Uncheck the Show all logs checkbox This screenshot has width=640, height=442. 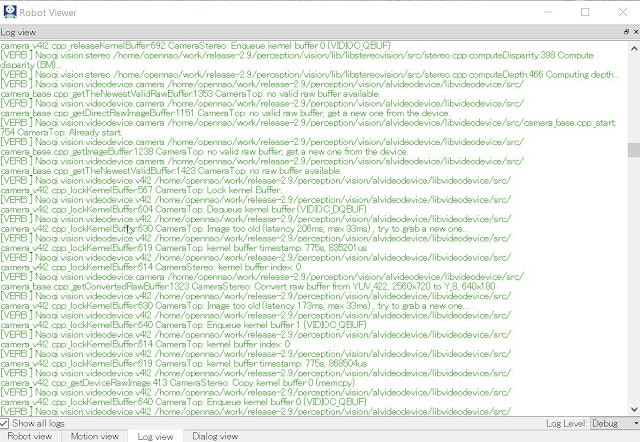click(4, 423)
